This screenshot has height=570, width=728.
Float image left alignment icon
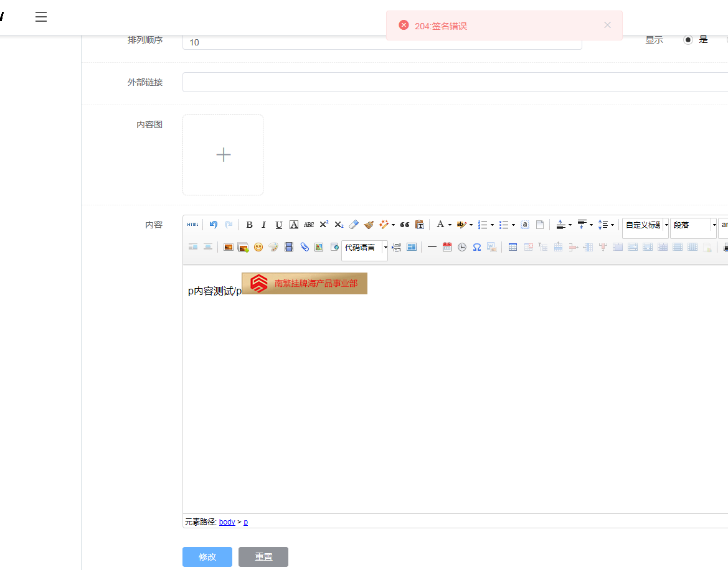coord(193,247)
